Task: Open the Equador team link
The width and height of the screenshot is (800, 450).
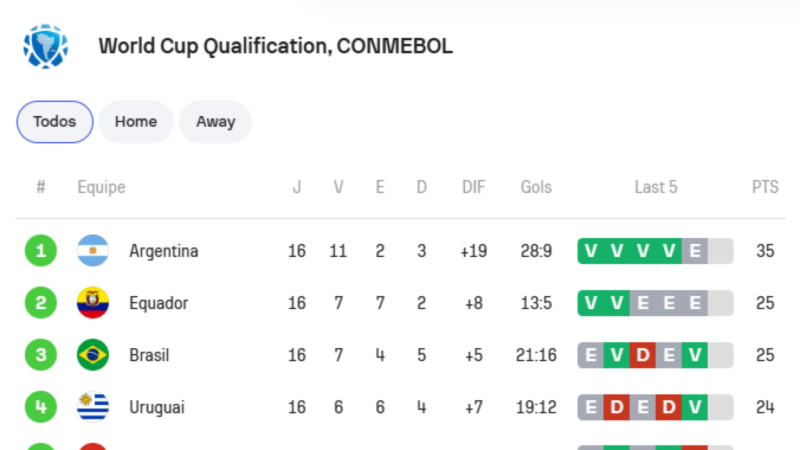Action: [159, 303]
